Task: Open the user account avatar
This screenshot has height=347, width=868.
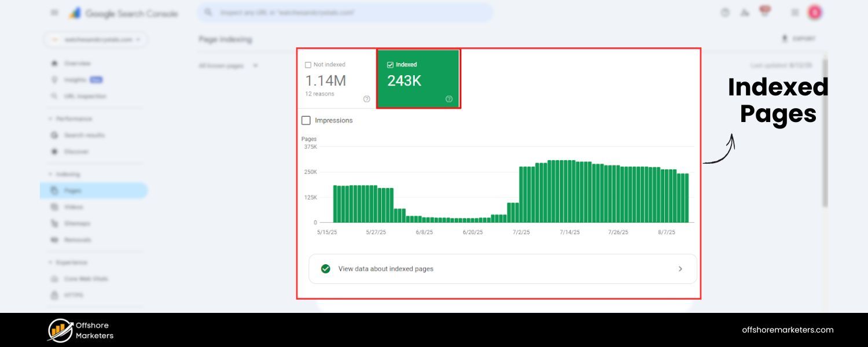Action: [815, 13]
